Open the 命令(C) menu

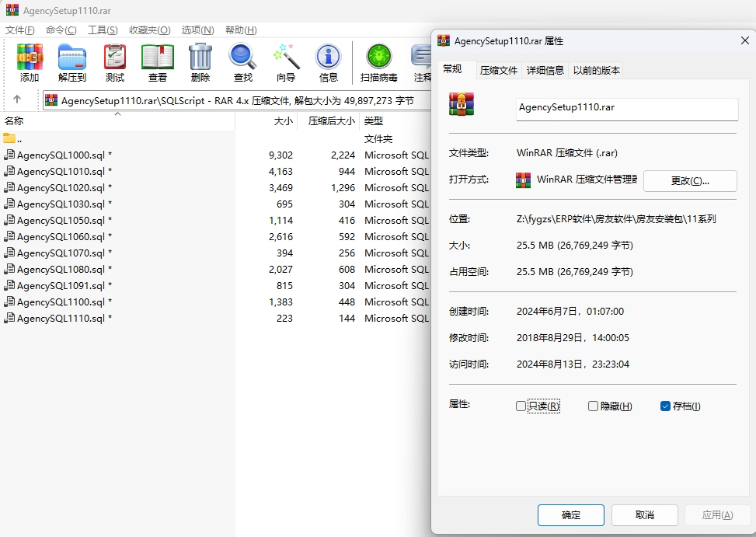point(61,30)
